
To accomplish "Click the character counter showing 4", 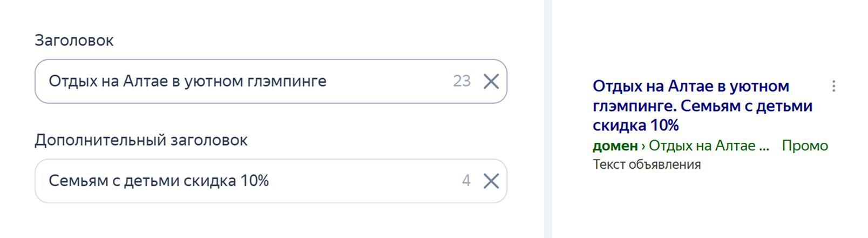I will 466,181.
